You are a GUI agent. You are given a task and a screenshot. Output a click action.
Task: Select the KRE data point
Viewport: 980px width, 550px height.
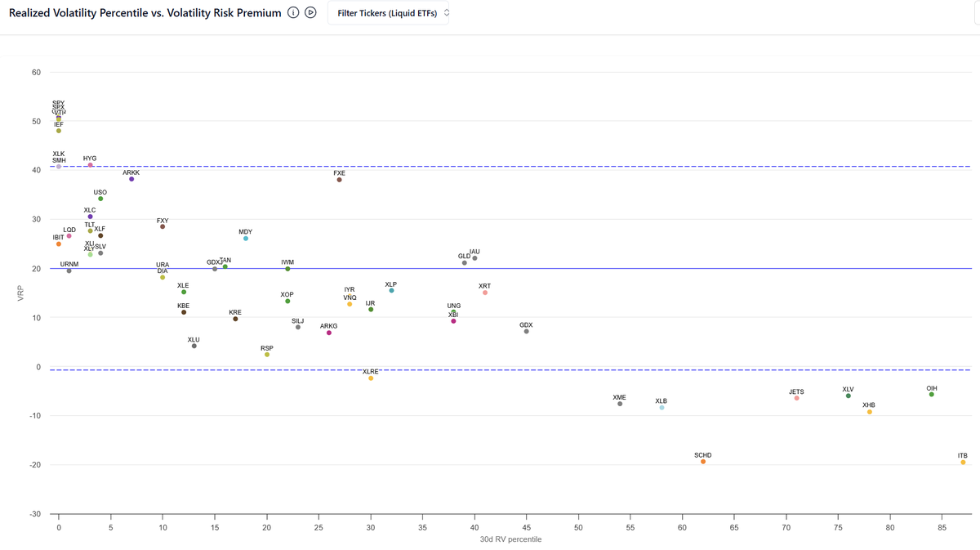[x=235, y=319]
